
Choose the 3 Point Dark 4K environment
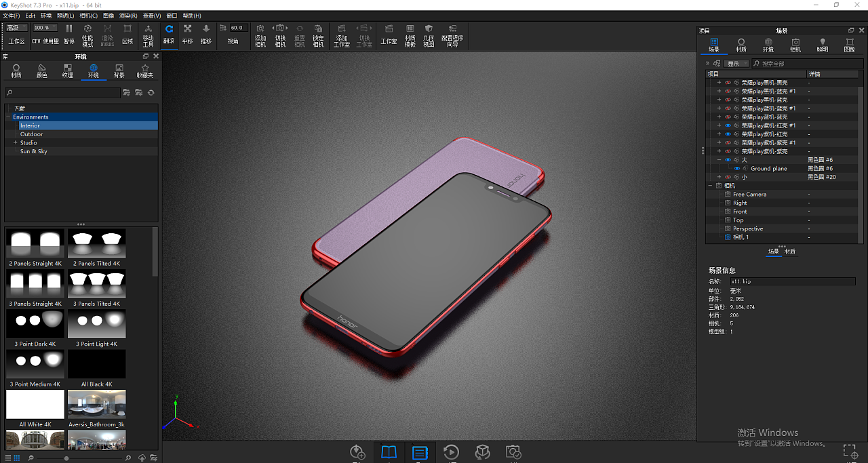35,324
